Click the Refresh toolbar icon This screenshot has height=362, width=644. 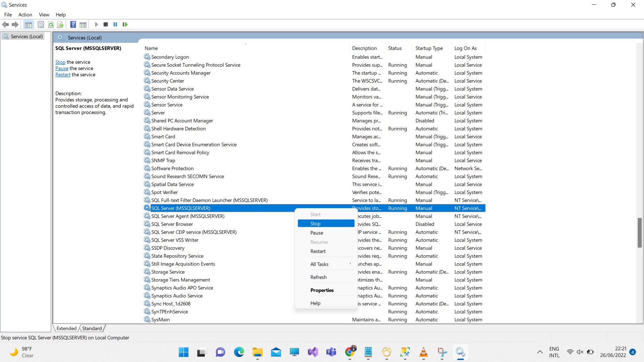click(x=51, y=24)
